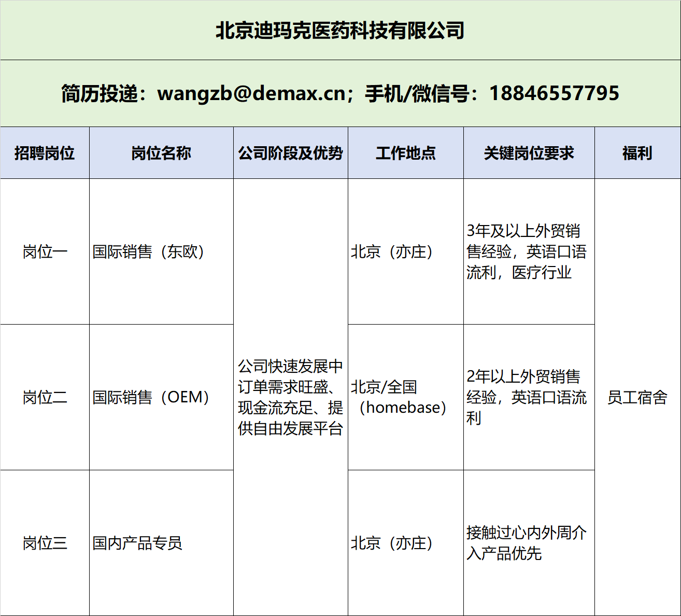Click the 岗位名称 column header

click(x=161, y=153)
